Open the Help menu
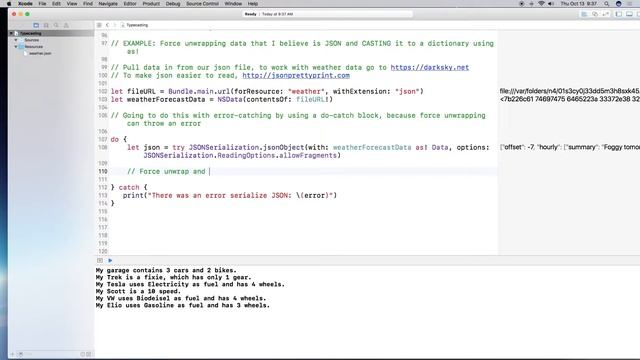The width and height of the screenshot is (640, 360). pos(253,4)
